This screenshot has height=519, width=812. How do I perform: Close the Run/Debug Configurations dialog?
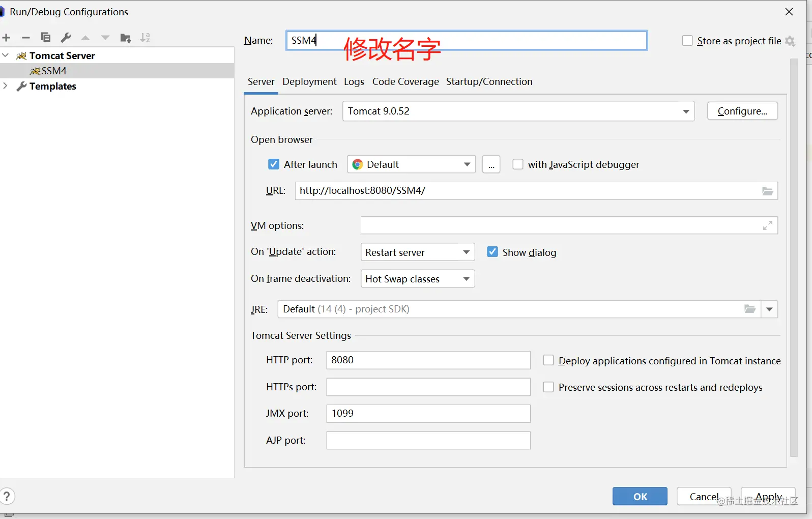coord(789,12)
